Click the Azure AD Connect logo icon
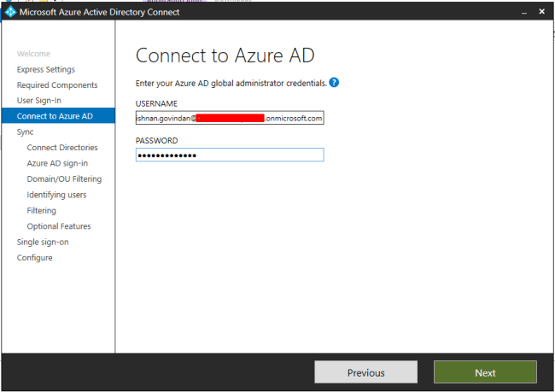555x392 pixels. point(10,12)
